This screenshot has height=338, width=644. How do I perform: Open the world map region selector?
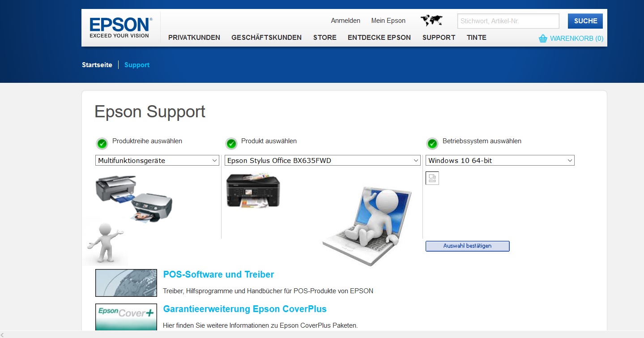(x=431, y=21)
